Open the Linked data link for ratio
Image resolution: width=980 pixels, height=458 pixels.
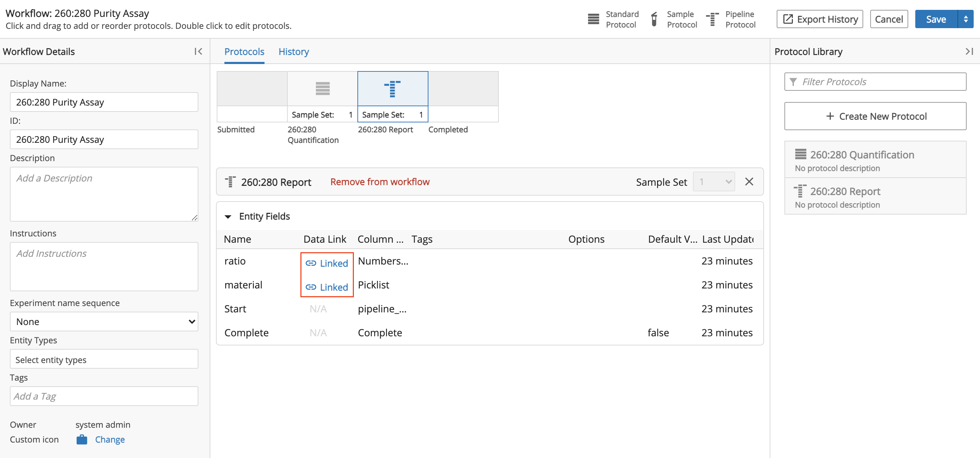333,263
